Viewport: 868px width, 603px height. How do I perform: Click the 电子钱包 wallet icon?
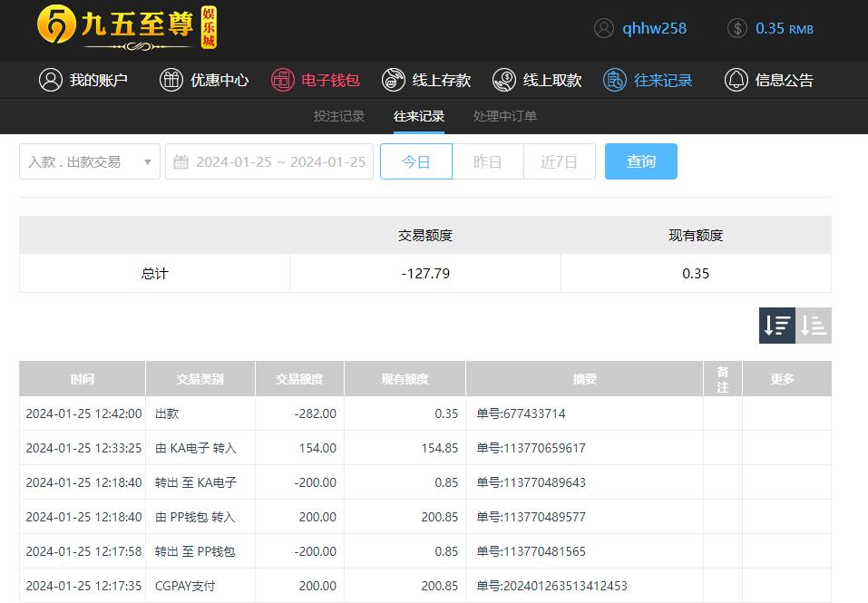(x=282, y=80)
